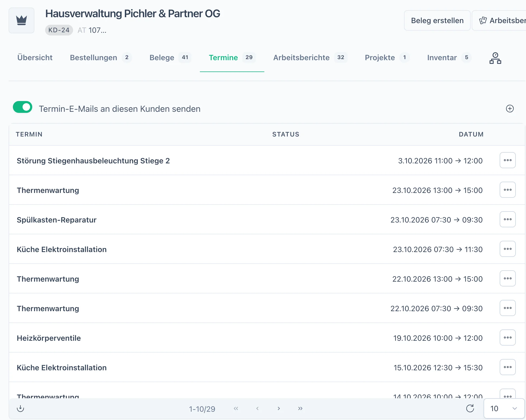The width and height of the screenshot is (526, 420).
Task: Click date 15.10.2026 12:30 → 15:30
Action: coord(438,368)
